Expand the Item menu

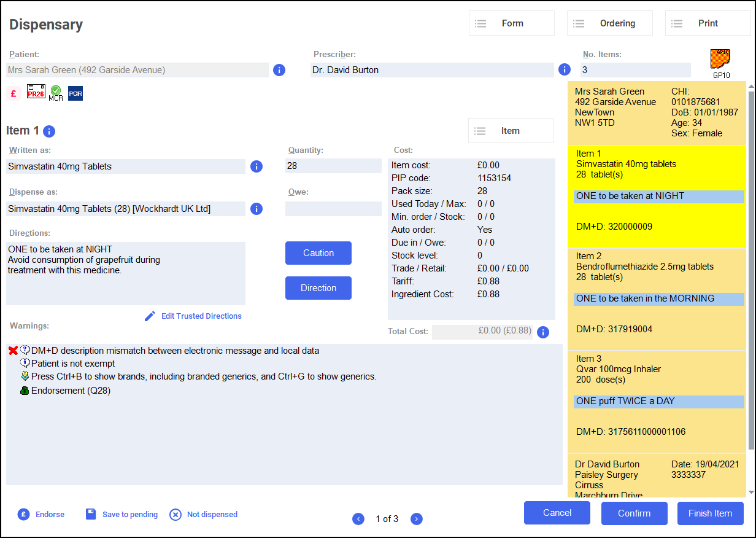[511, 131]
